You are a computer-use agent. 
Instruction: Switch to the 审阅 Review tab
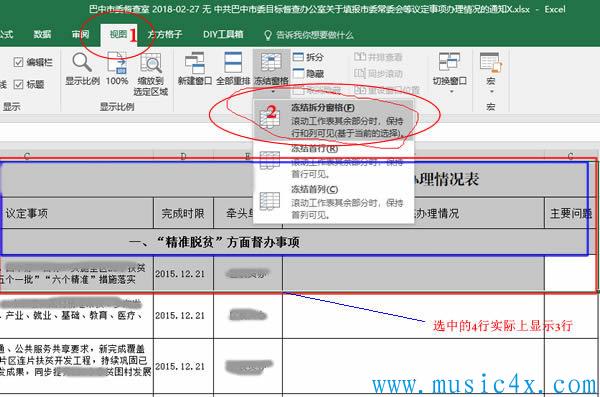(80, 34)
